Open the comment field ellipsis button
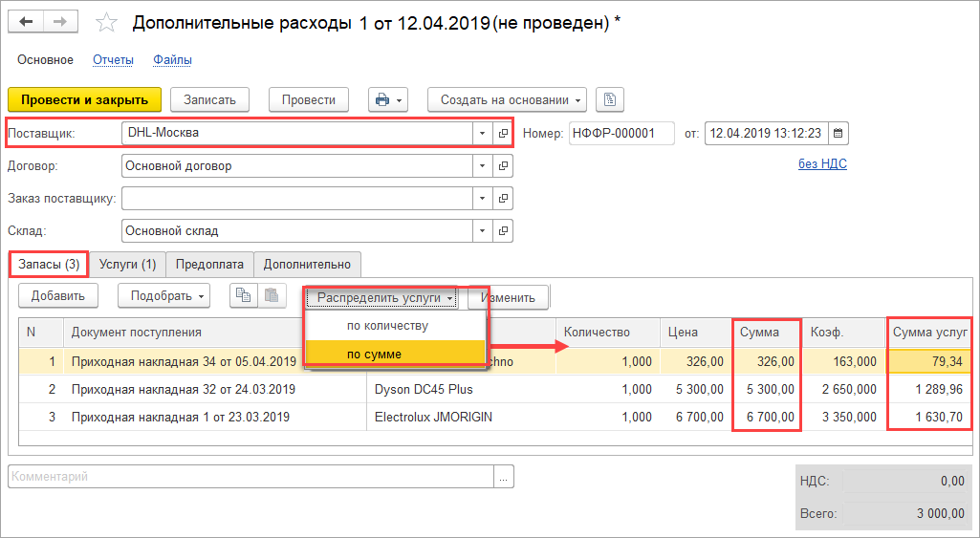The height and width of the screenshot is (538, 980). (x=505, y=477)
